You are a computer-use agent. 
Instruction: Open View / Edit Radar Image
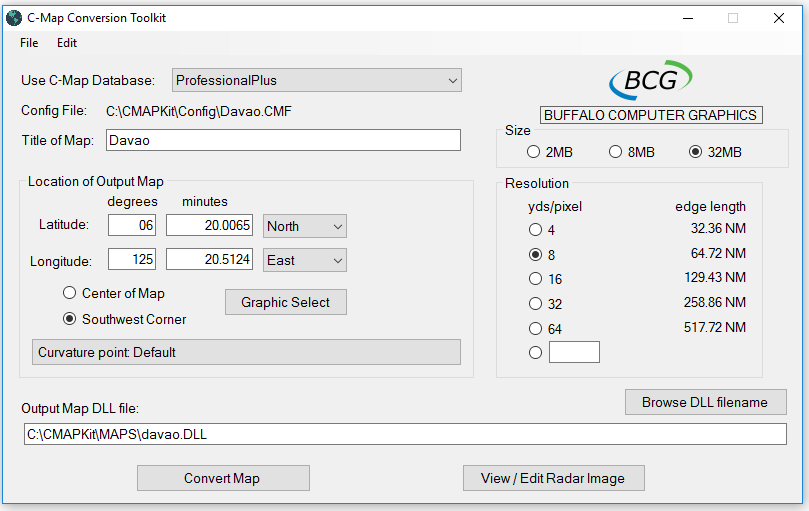[553, 478]
